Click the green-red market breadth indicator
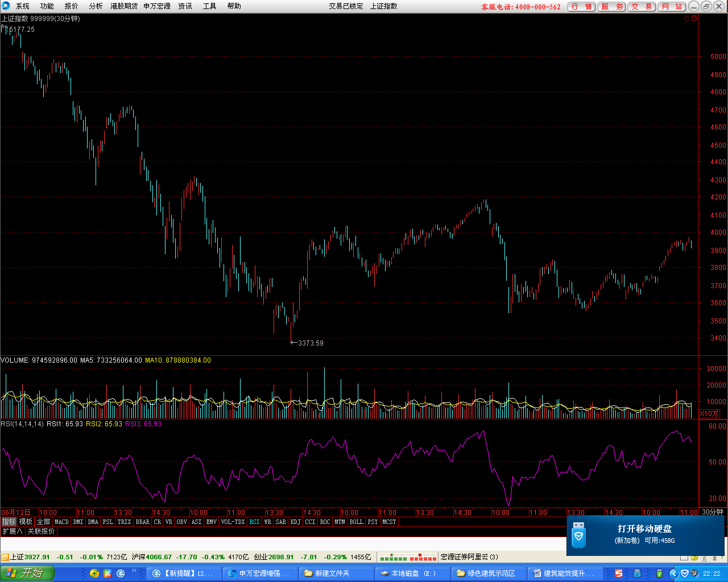Viewport: 728px width, 582px height. point(408,557)
